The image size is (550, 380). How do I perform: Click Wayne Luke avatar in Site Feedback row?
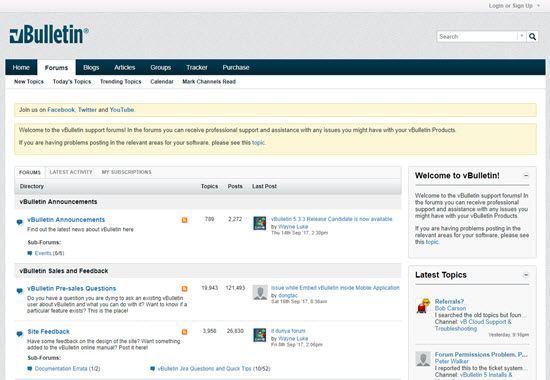point(260,335)
